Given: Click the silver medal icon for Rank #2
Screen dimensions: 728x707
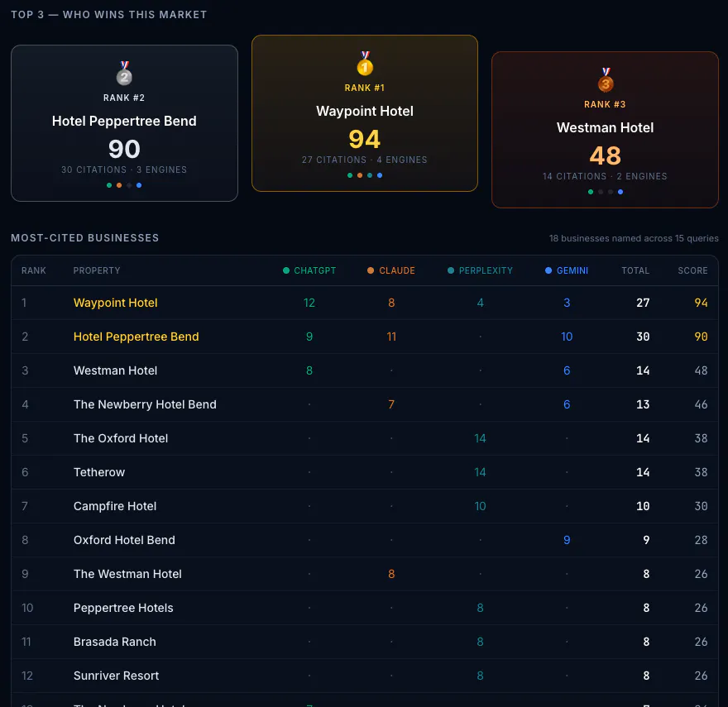Looking at the screenshot, I should (x=124, y=73).
